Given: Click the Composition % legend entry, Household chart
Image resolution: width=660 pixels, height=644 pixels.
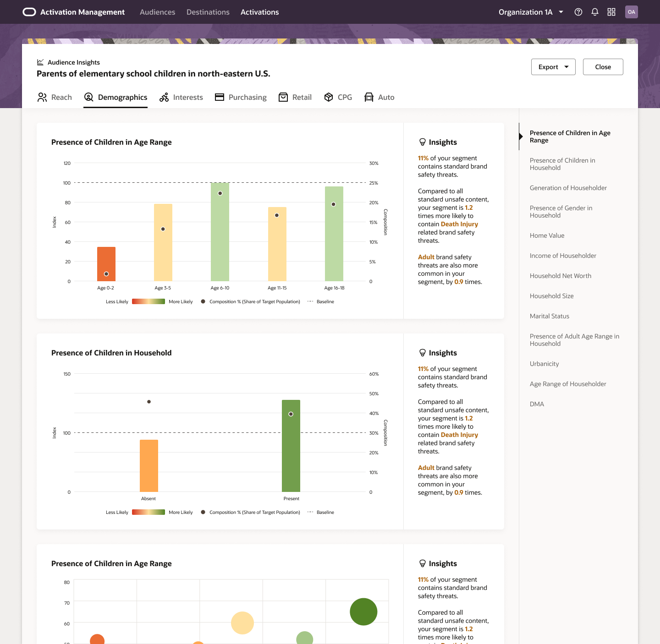Looking at the screenshot, I should (251, 512).
